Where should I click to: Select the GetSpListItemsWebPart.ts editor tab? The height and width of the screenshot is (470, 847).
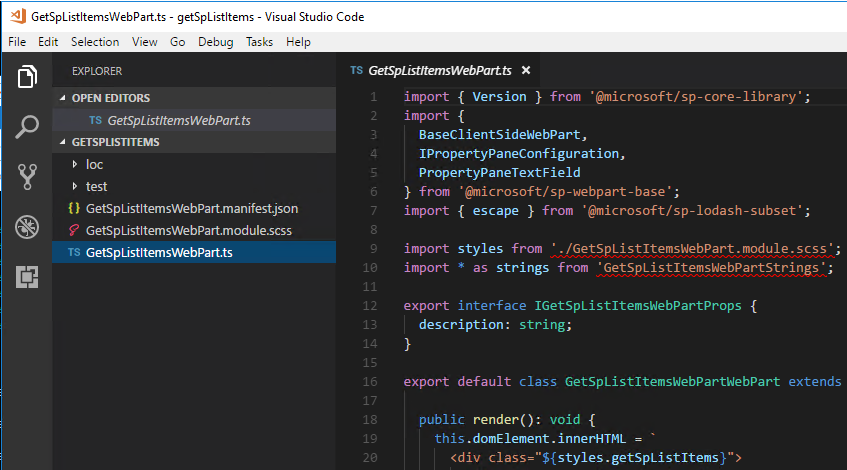pos(440,70)
